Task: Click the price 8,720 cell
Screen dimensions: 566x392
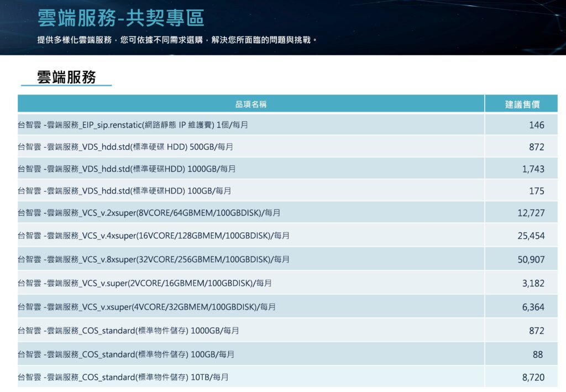Action: point(533,377)
